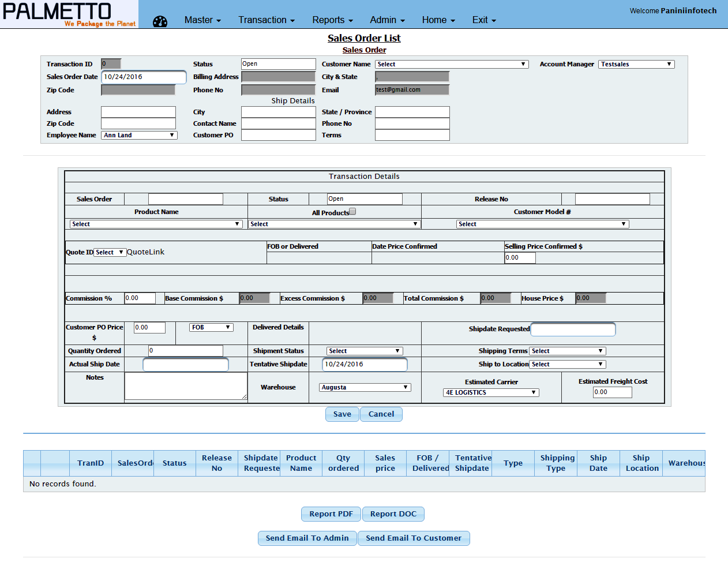Expand the Estimated Carrier dropdown
The height and width of the screenshot is (562, 728).
click(491, 392)
